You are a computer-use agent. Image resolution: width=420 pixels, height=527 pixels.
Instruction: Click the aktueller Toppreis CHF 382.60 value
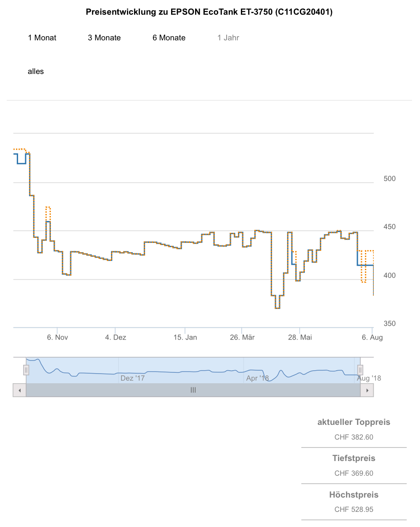pos(354,437)
